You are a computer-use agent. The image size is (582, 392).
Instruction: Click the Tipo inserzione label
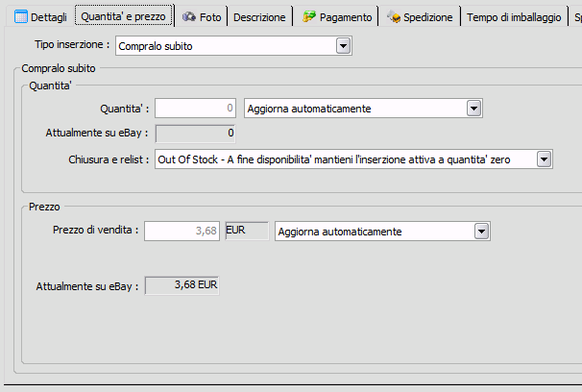[x=72, y=44]
